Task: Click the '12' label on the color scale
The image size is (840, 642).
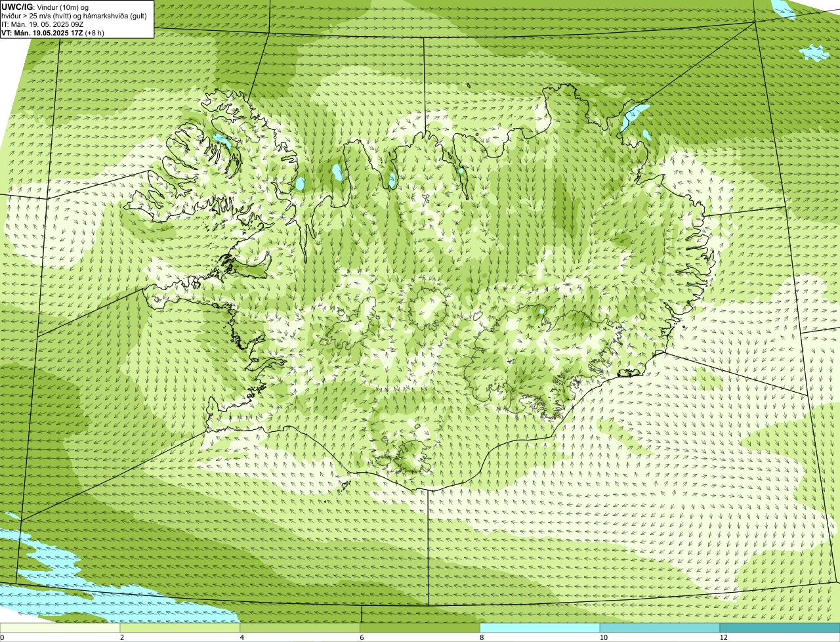Action: tap(723, 637)
